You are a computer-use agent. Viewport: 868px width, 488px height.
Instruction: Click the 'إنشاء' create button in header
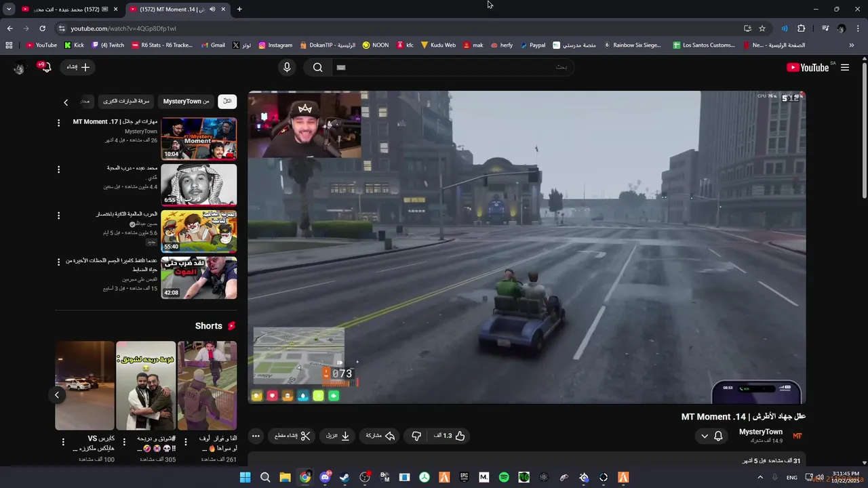(78, 67)
